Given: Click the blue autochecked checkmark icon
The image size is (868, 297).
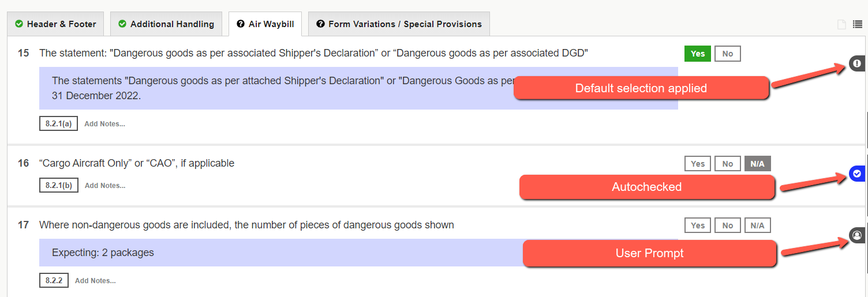Looking at the screenshot, I should click(857, 174).
